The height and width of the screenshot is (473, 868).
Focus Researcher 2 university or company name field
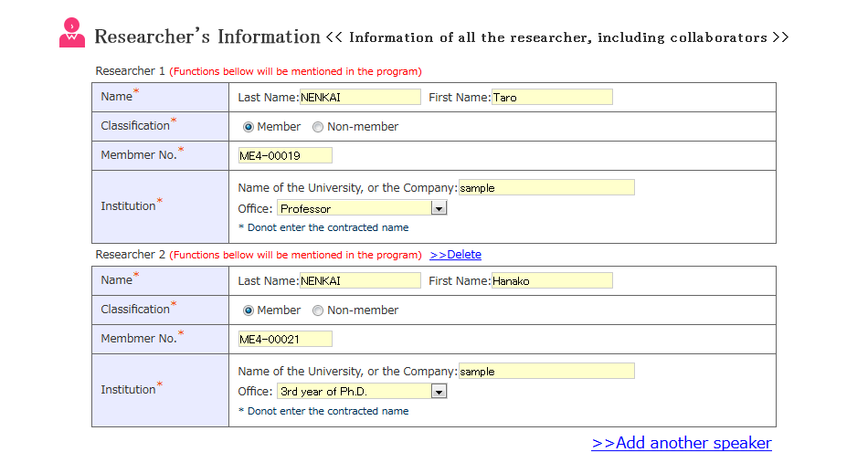[x=546, y=372]
